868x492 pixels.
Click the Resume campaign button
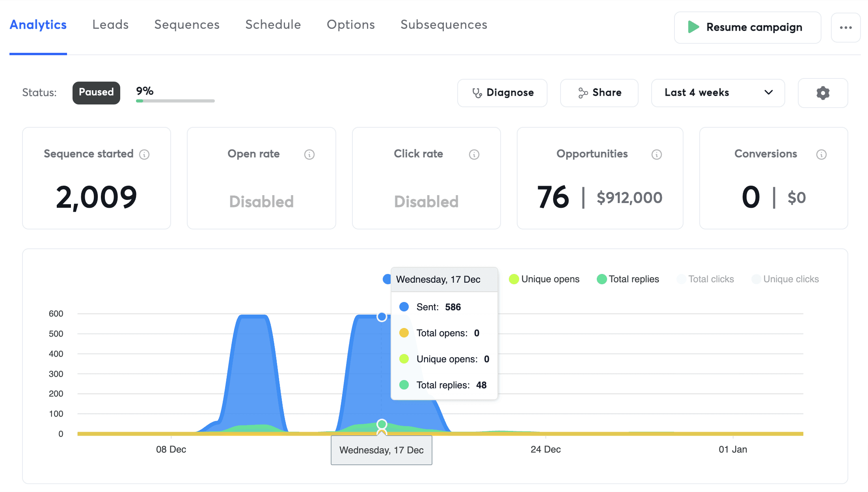click(x=747, y=27)
